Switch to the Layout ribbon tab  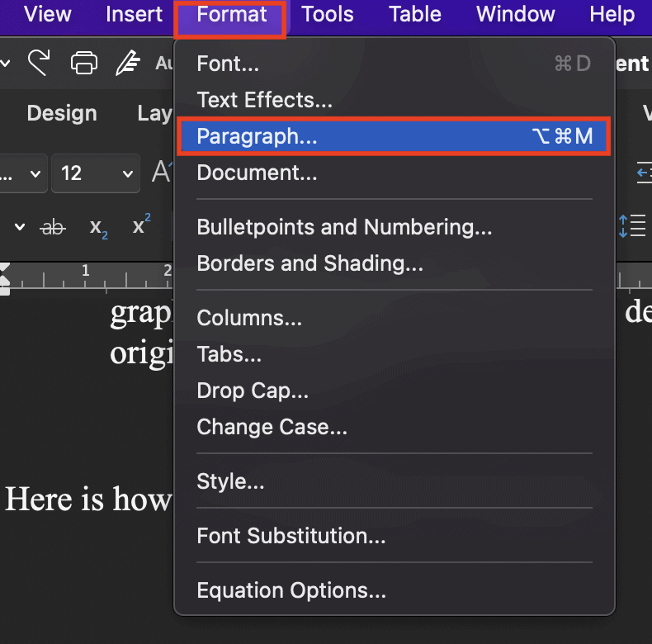click(x=154, y=113)
